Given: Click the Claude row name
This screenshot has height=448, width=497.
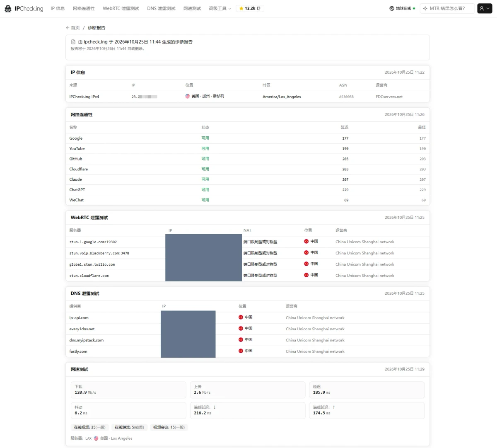Looking at the screenshot, I should [75, 179].
